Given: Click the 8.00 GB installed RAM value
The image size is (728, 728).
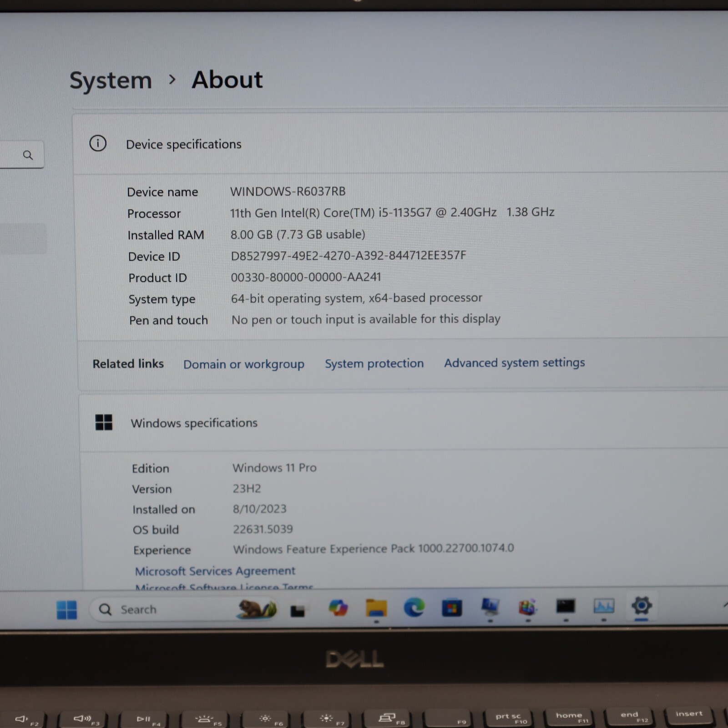Looking at the screenshot, I should [298, 234].
